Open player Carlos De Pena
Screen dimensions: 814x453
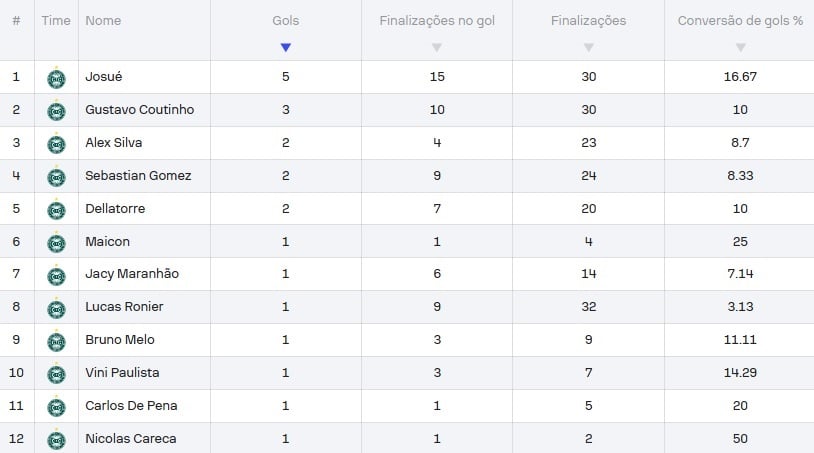pos(131,405)
